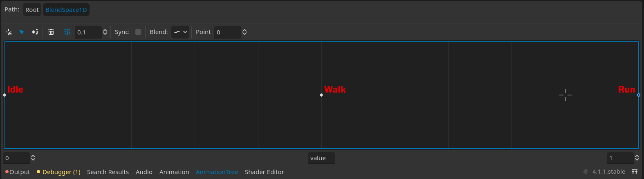The height and width of the screenshot is (179, 644).
Task: Select the blend position tool icon
Action: point(9,32)
